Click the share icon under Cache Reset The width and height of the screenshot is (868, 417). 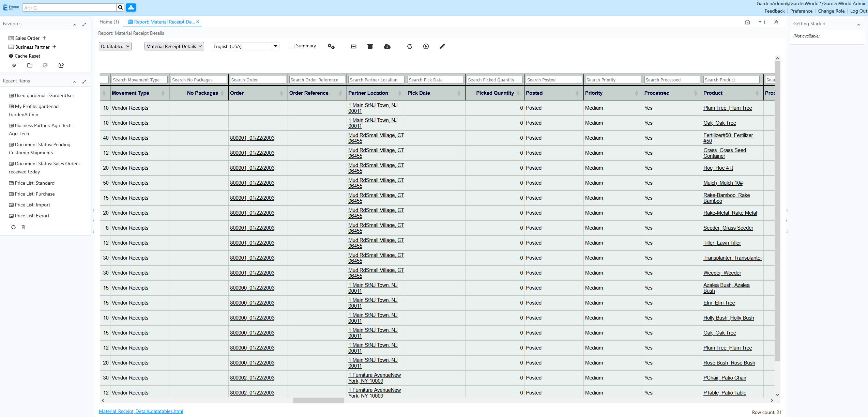(61, 65)
